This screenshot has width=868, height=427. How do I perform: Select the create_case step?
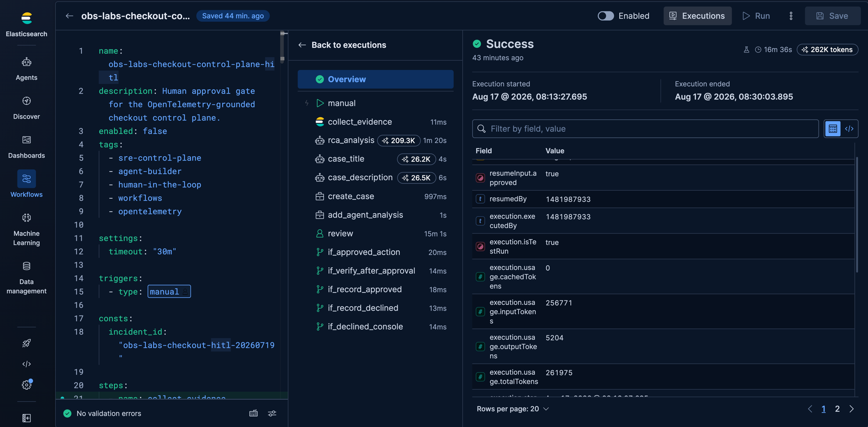click(x=375, y=197)
